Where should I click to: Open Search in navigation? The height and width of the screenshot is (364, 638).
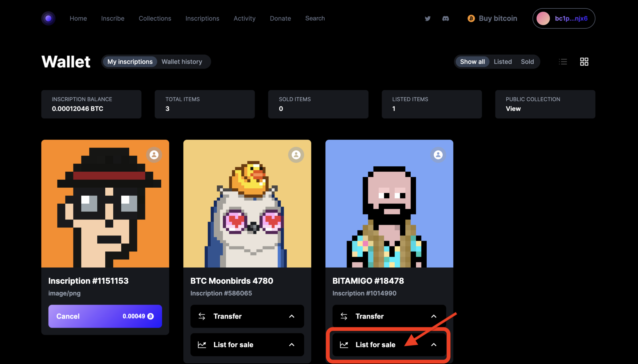pos(315,19)
